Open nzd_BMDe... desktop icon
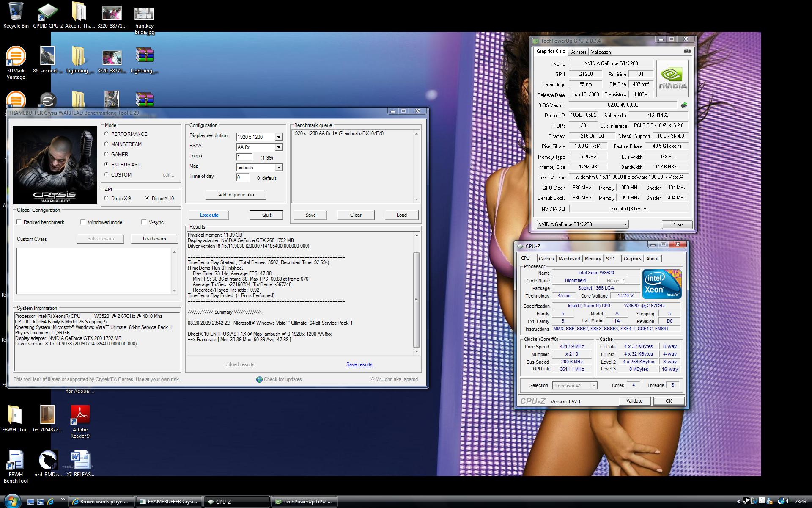The width and height of the screenshot is (812, 508). [48, 463]
